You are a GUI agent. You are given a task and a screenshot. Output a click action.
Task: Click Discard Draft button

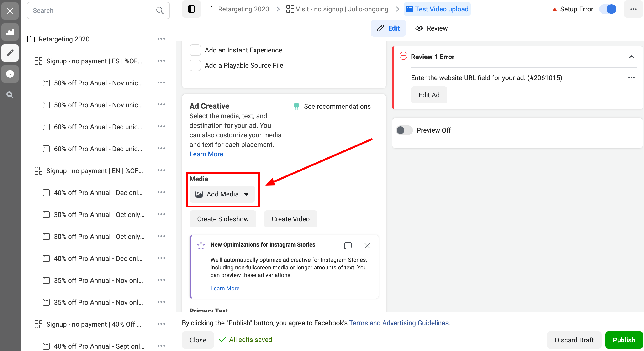coord(574,340)
